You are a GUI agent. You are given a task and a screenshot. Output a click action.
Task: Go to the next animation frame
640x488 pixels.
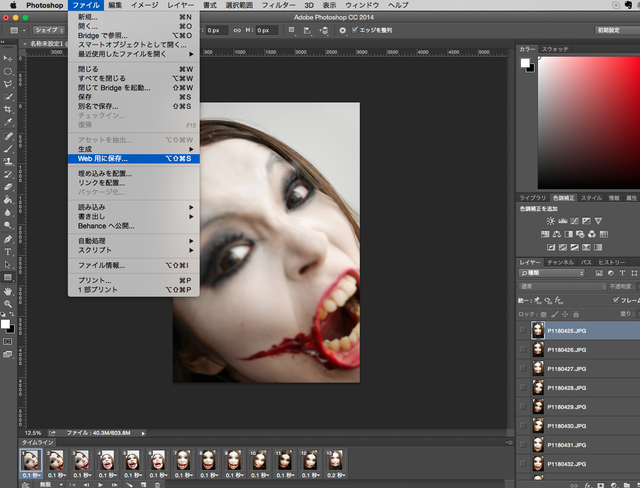click(x=115, y=485)
